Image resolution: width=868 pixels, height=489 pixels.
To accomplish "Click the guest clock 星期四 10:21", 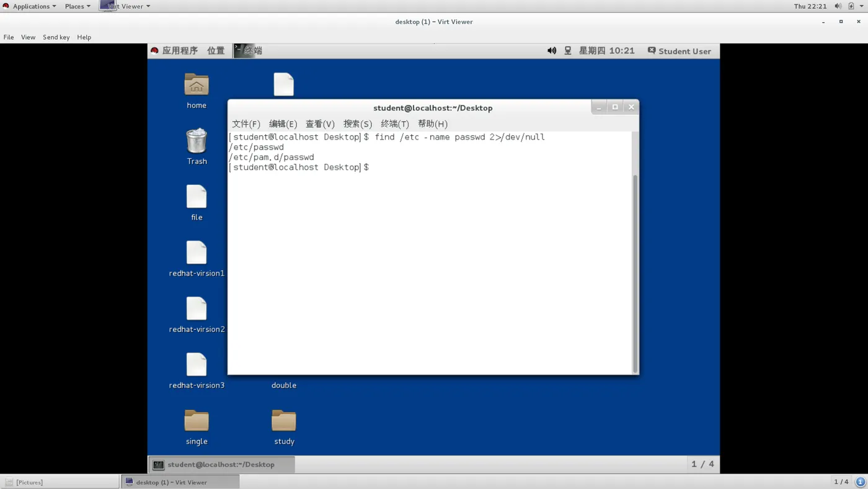I will coord(606,51).
